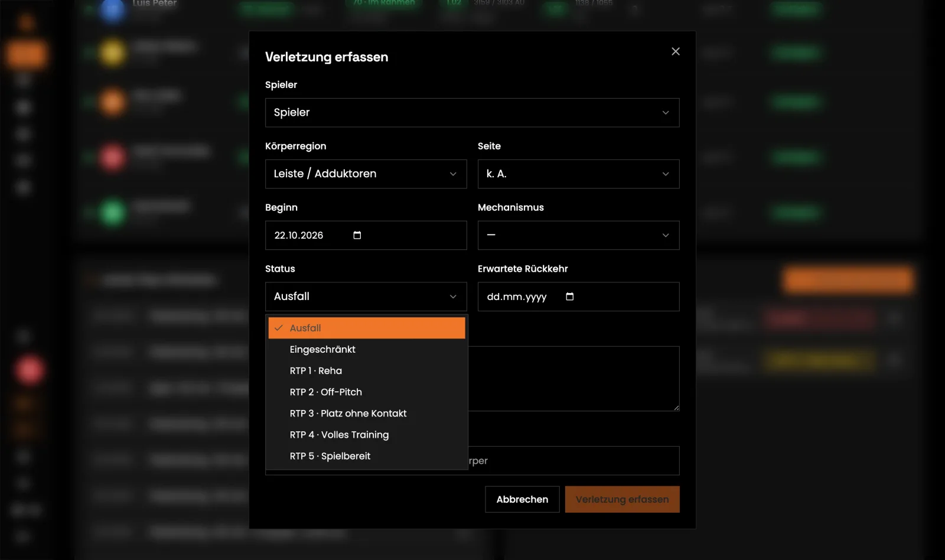Screen dimensions: 945x560
Task: Click the Beginn date value 22.10.2026
Action: click(x=299, y=235)
